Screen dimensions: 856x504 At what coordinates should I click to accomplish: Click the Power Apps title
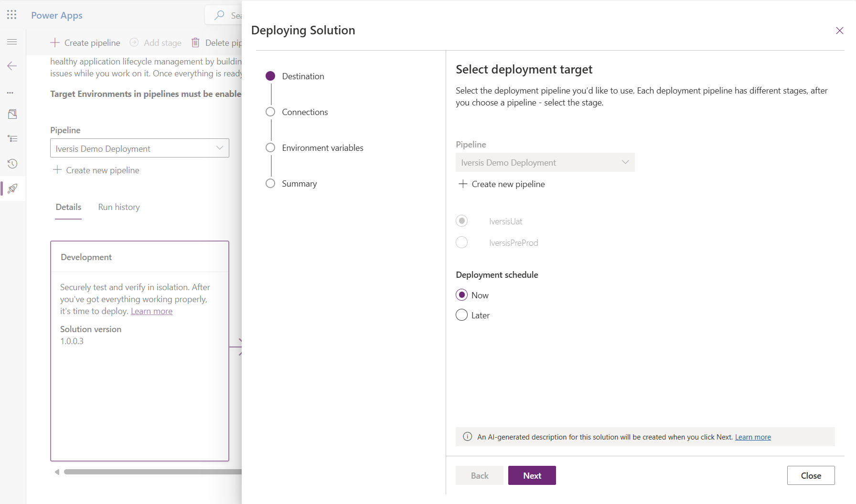(x=57, y=15)
